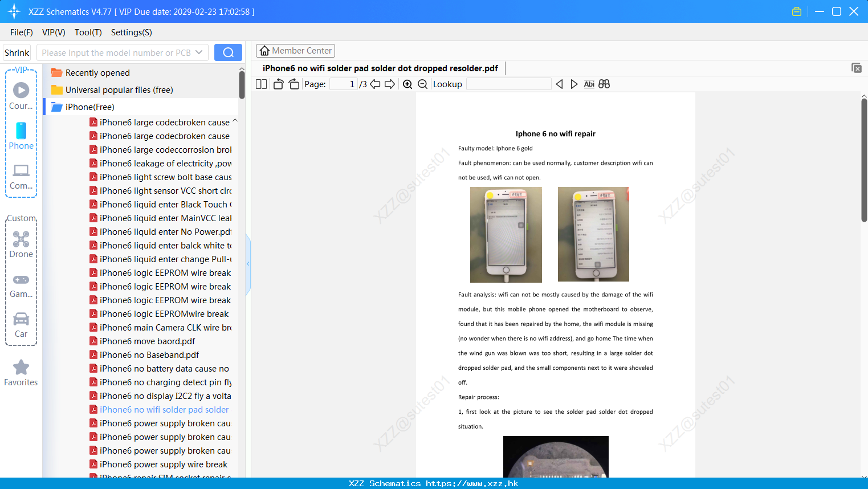Click the file tree vertical scrollbar
Screen dimensions: 868x489
pyautogui.click(x=242, y=84)
